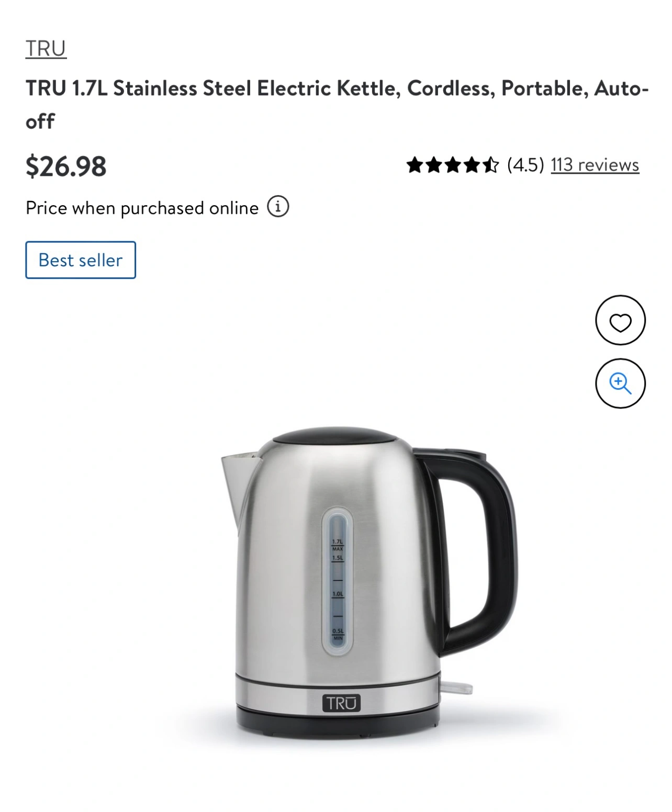The width and height of the screenshot is (672, 812).
Task: Click the TRU logo on kettle base
Action: pos(341,703)
